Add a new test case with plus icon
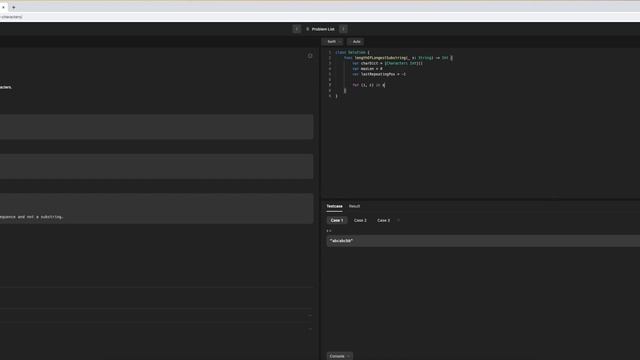This screenshot has height=360, width=640. 398,220
